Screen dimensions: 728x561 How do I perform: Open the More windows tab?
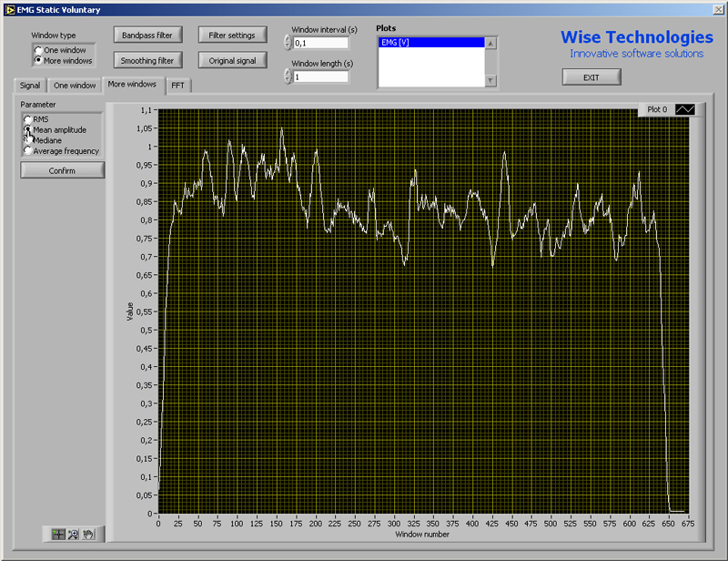(132, 84)
